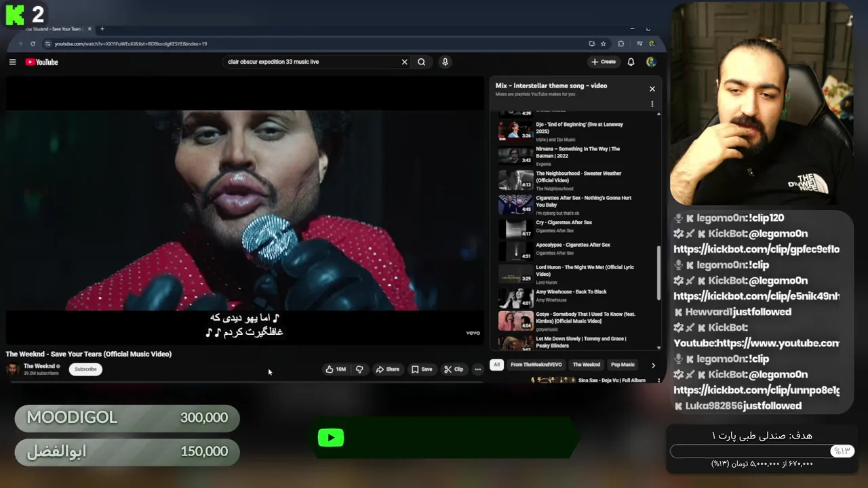Click the Save Your Tears video player
Screen dimensions: 868x488
(x=245, y=210)
